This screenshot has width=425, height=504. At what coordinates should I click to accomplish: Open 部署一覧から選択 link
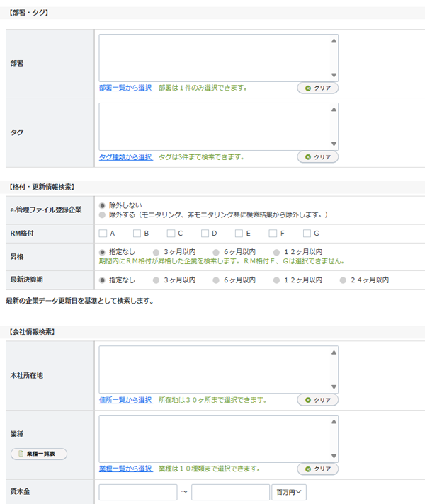[125, 88]
